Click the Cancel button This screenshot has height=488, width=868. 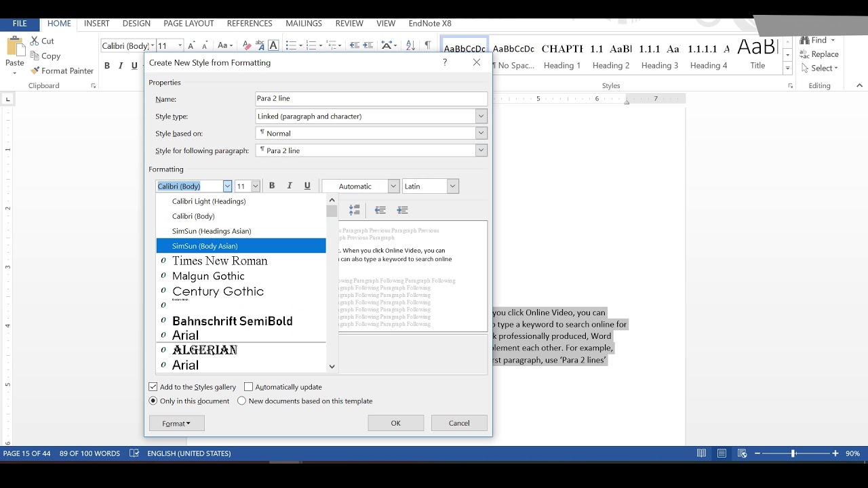coord(459,423)
